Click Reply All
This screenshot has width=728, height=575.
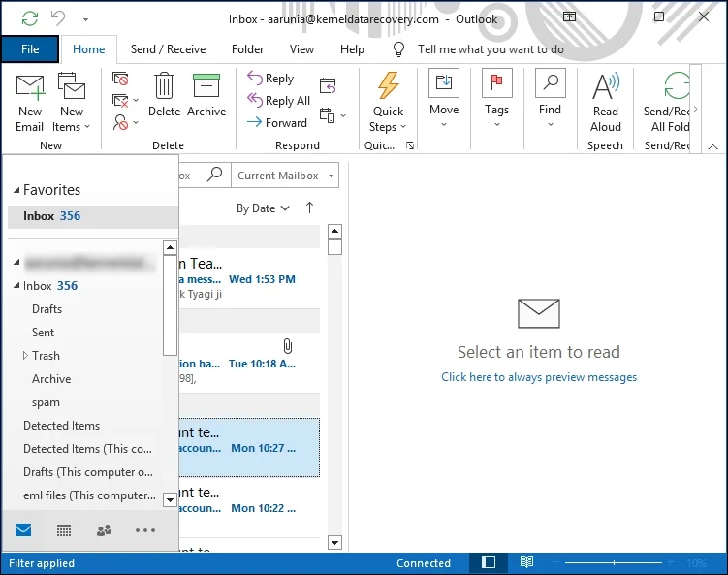pyautogui.click(x=278, y=100)
